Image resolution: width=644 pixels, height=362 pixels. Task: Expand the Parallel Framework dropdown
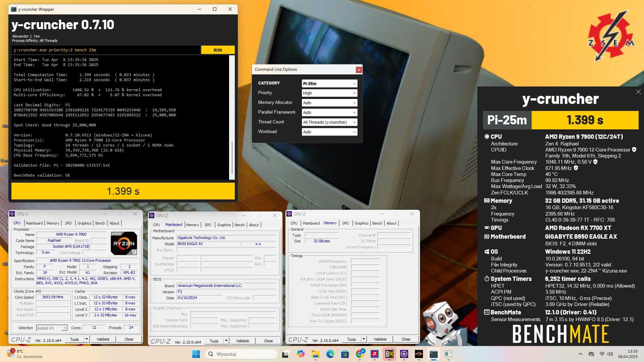(329, 113)
